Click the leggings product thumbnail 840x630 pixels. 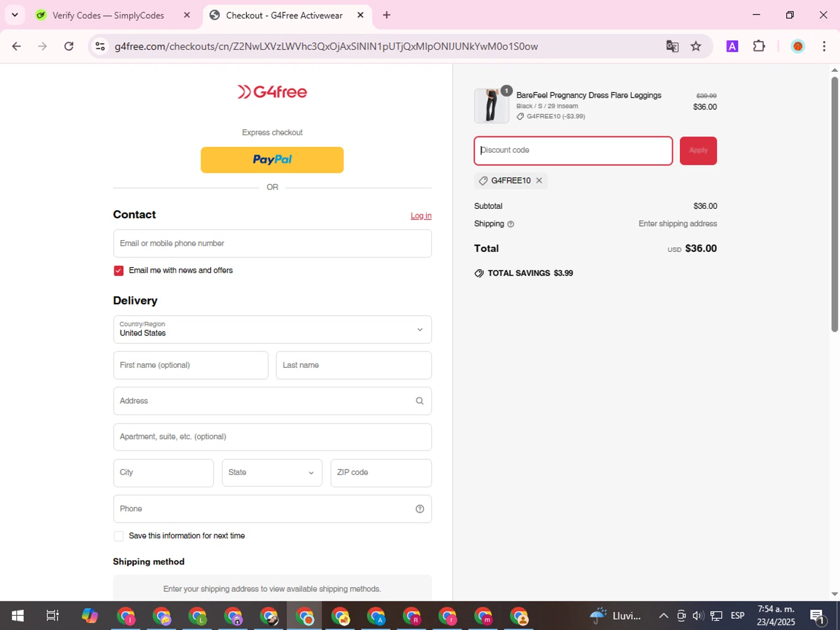(x=492, y=105)
